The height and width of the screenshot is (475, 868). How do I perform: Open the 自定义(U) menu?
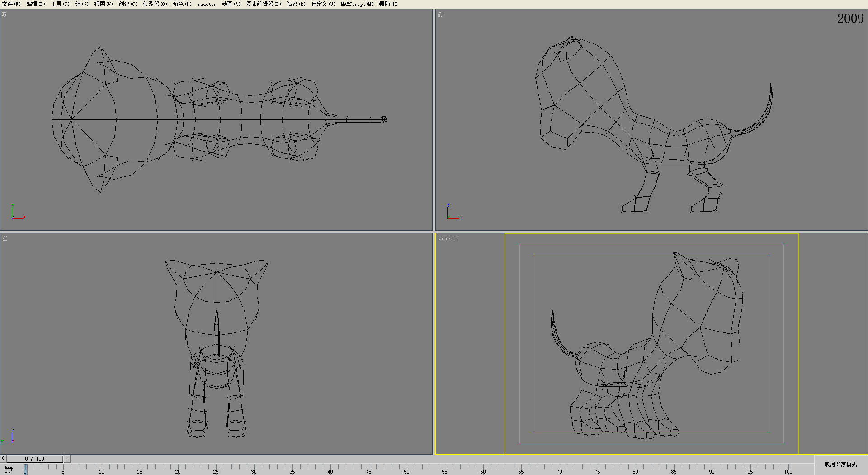pos(323,4)
